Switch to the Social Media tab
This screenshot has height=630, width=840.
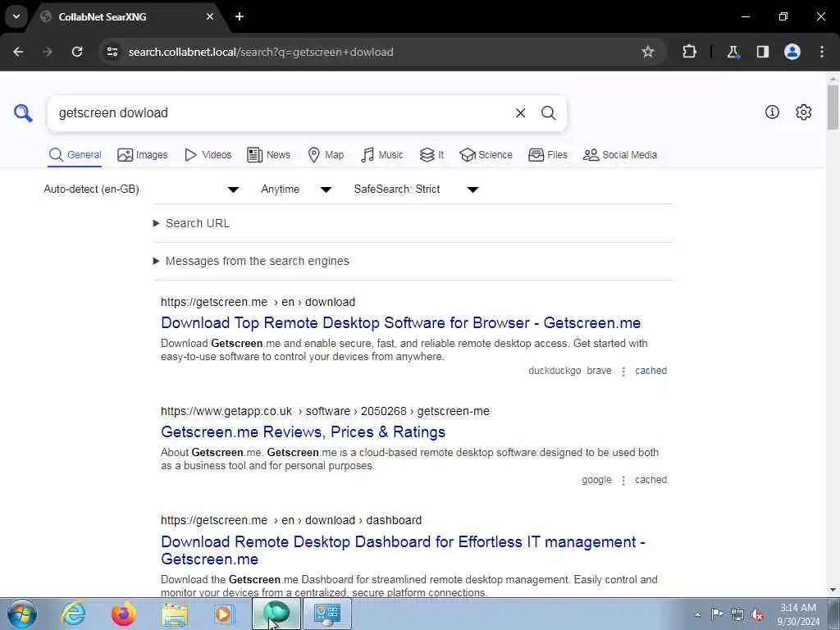pos(620,155)
